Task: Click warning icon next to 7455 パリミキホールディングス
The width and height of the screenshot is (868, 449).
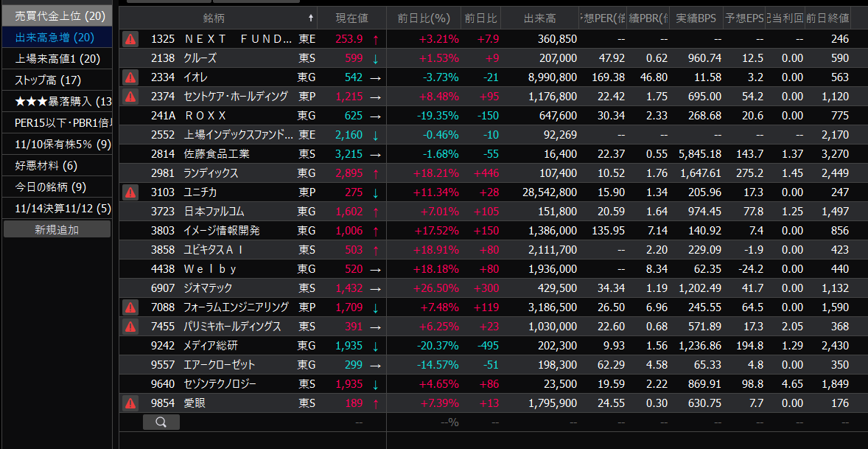Action: pyautogui.click(x=130, y=326)
